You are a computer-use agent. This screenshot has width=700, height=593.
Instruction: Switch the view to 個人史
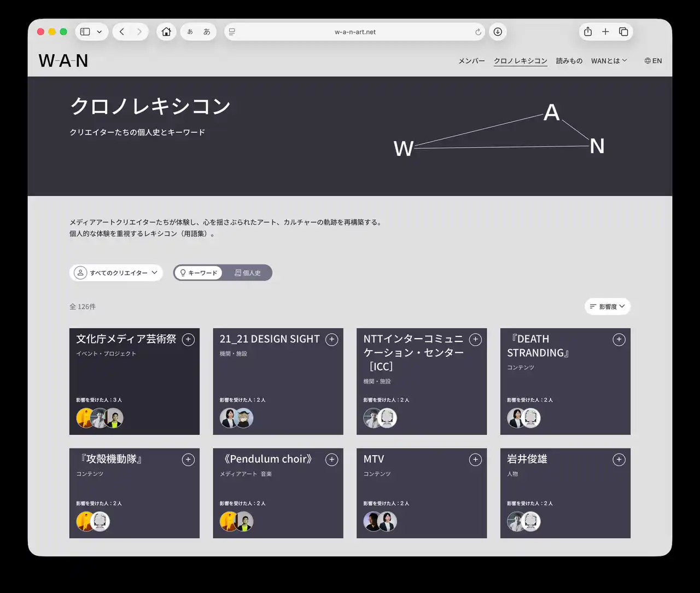point(248,273)
